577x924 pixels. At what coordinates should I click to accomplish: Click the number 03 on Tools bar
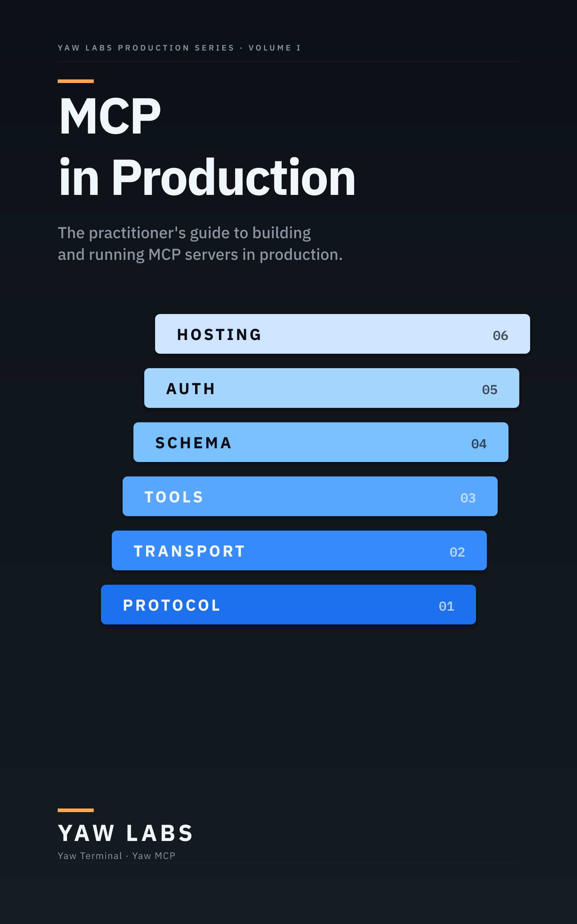[468, 498]
